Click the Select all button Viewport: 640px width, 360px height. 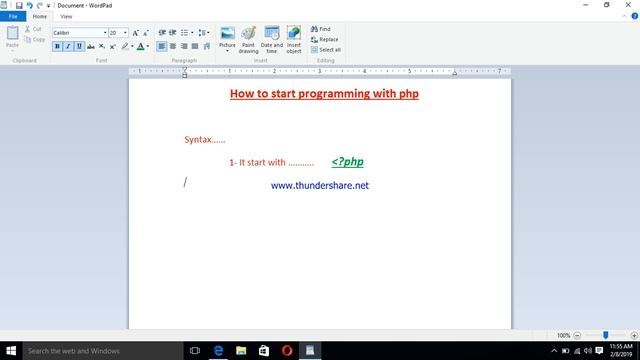click(326, 50)
